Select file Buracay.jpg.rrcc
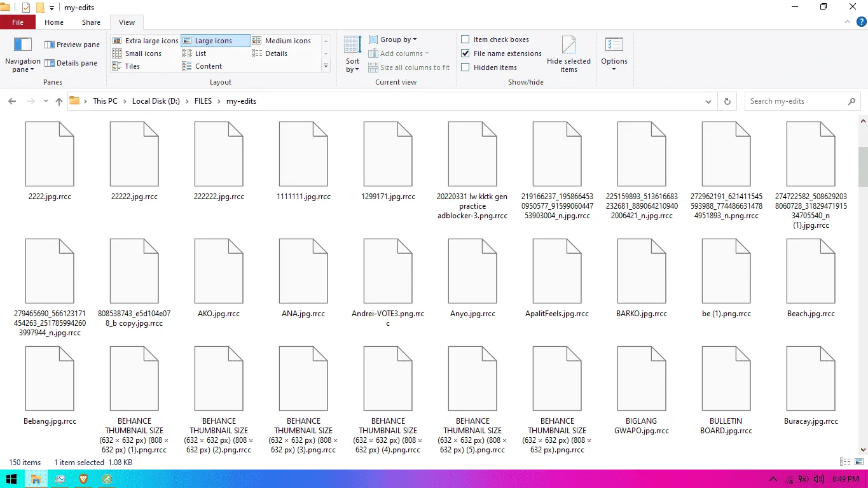The width and height of the screenshot is (868, 488). (811, 386)
